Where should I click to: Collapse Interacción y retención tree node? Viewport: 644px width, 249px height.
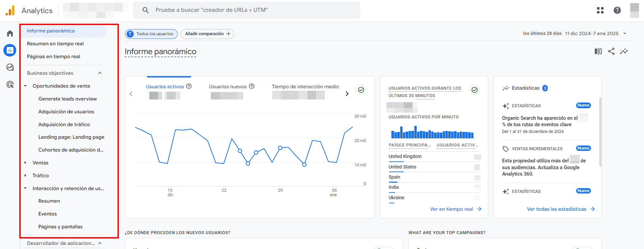point(25,188)
